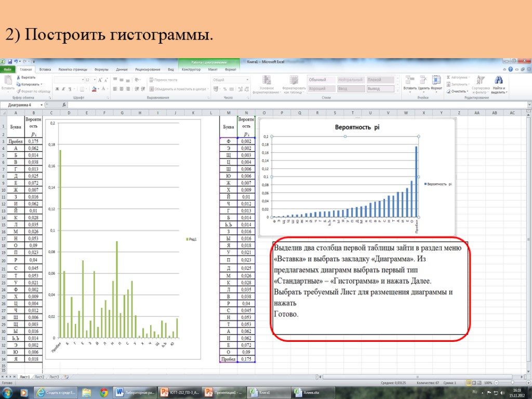
Task: Toggle center text alignment
Action: point(122,89)
